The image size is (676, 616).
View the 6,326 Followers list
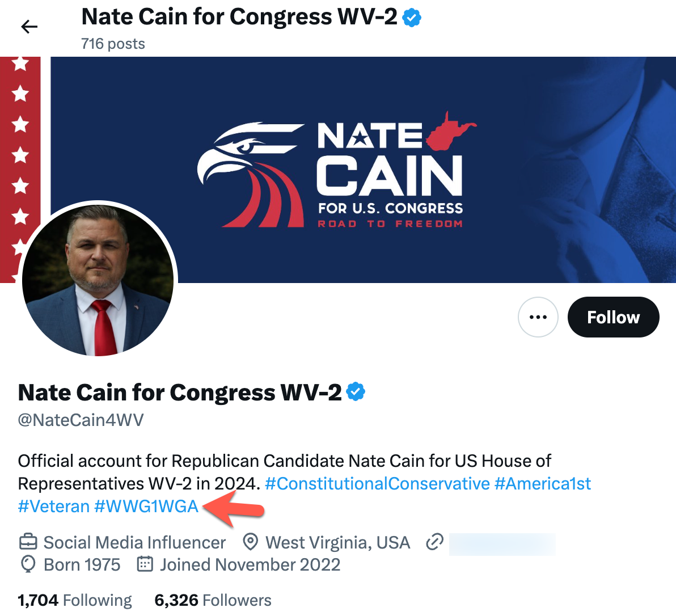pyautogui.click(x=213, y=600)
